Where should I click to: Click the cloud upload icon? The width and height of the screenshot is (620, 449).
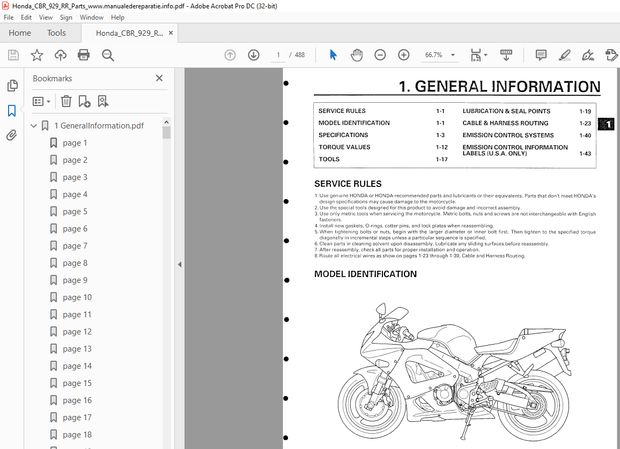60,55
